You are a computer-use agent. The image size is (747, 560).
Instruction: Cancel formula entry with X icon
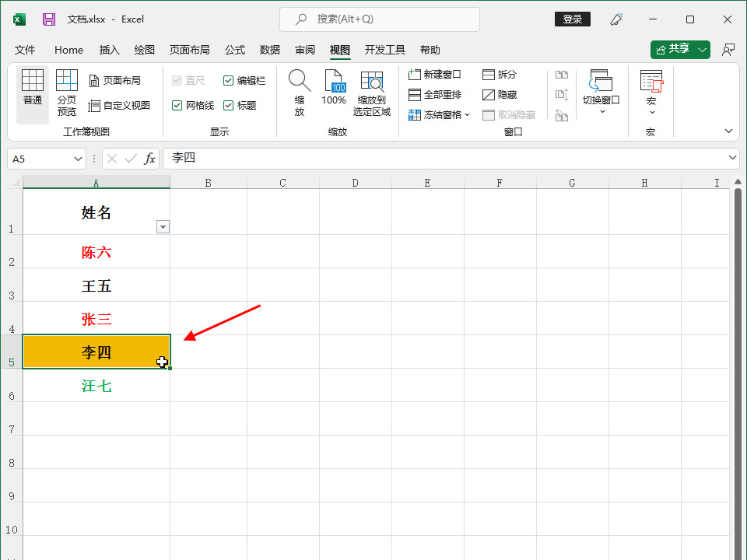point(112,159)
